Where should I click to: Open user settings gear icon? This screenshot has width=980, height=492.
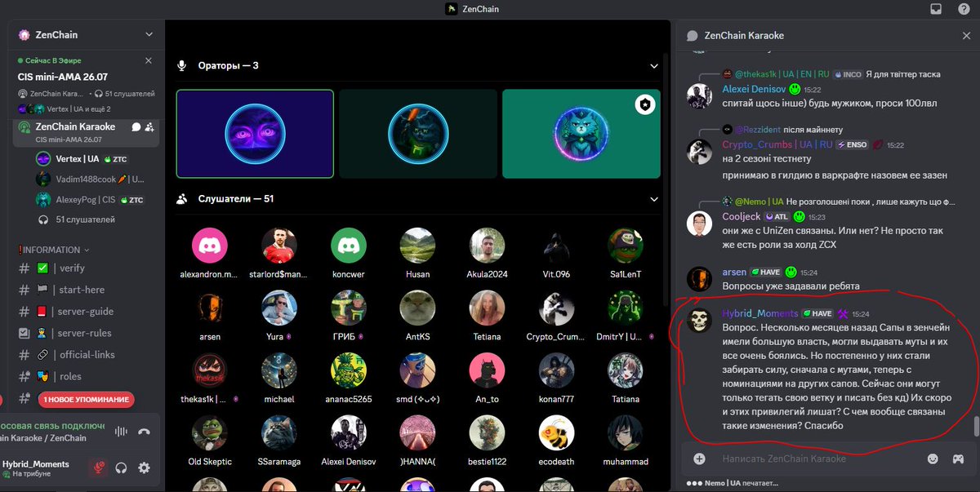144,468
